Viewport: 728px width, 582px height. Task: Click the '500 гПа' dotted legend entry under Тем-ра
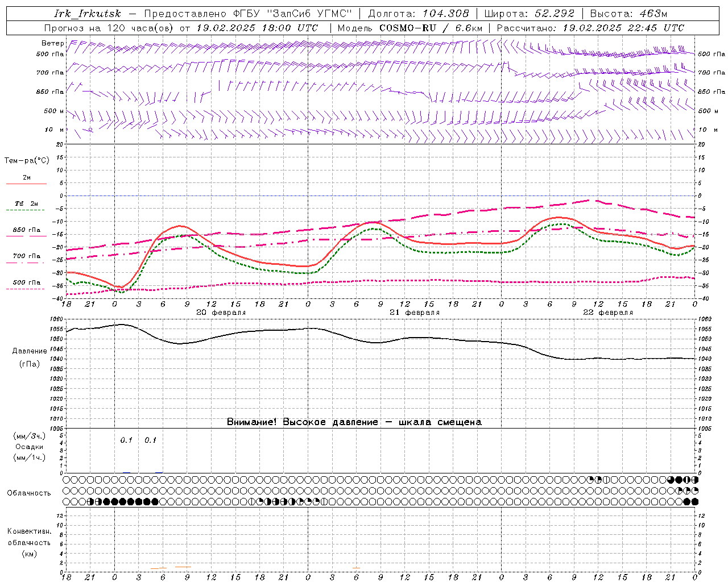(x=26, y=285)
